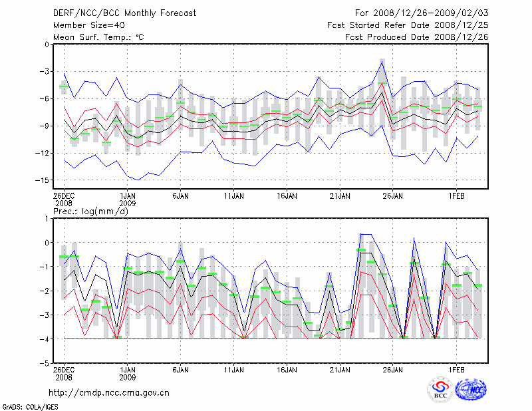Screen dimensions: 532x411
Task: Click 26JAN on the temperature chart axis
Action: (393, 196)
